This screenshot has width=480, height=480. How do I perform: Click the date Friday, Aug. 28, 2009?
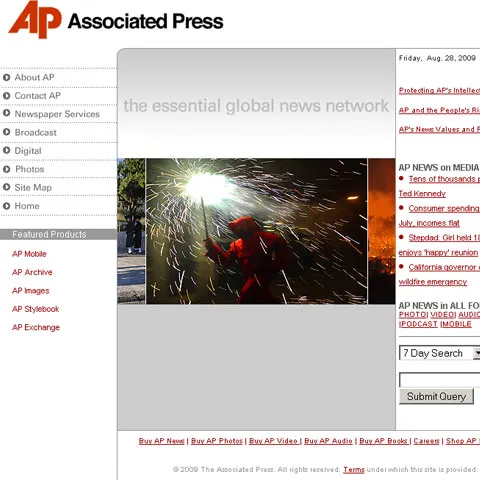[437, 58]
